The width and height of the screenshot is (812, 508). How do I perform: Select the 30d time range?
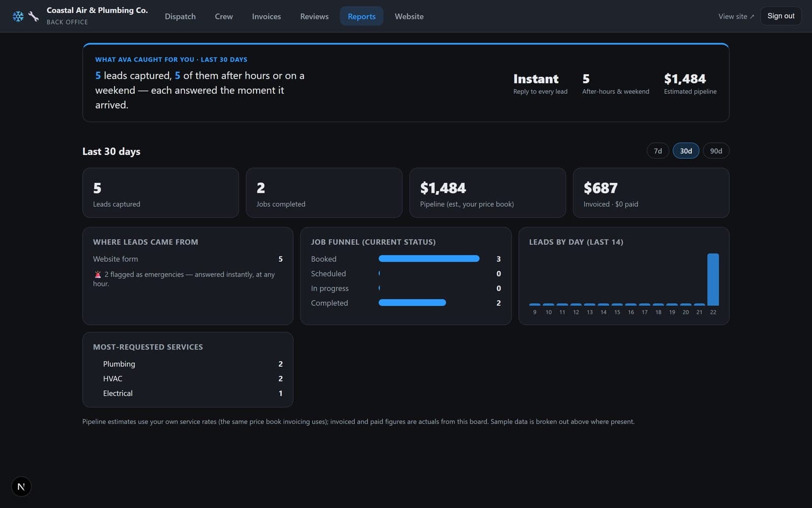686,151
